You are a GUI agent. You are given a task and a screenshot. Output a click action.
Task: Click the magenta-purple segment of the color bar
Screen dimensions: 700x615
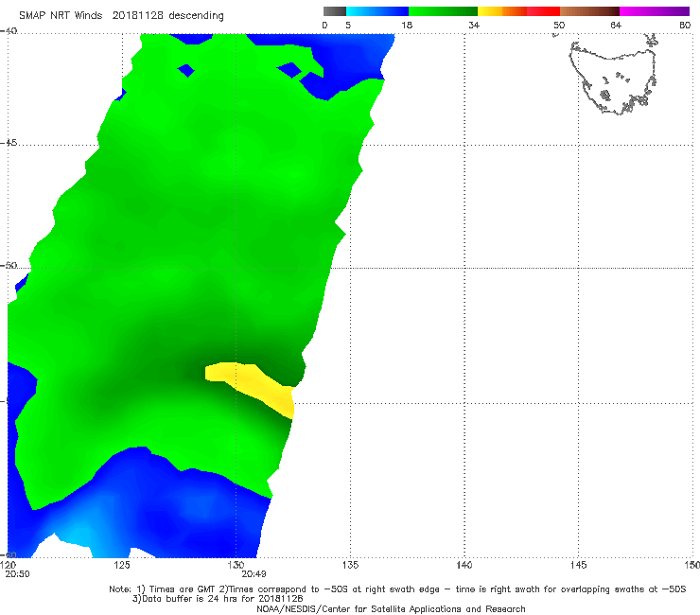tap(655, 11)
